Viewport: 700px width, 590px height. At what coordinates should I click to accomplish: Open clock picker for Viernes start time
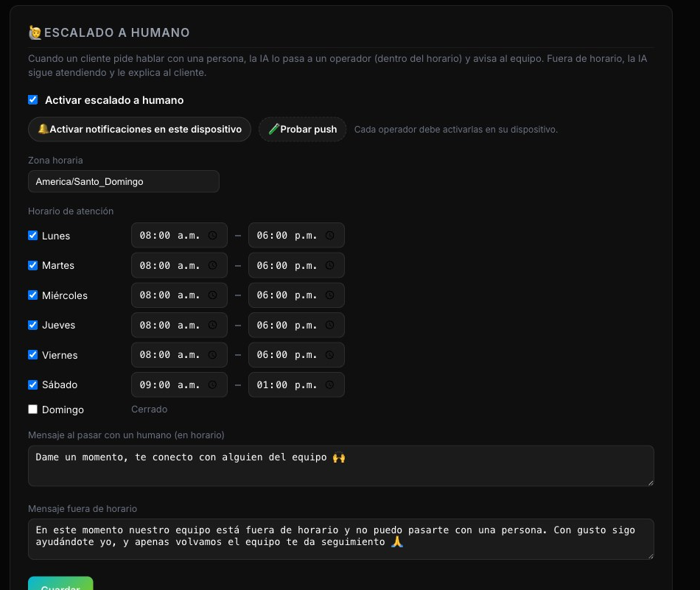click(212, 355)
